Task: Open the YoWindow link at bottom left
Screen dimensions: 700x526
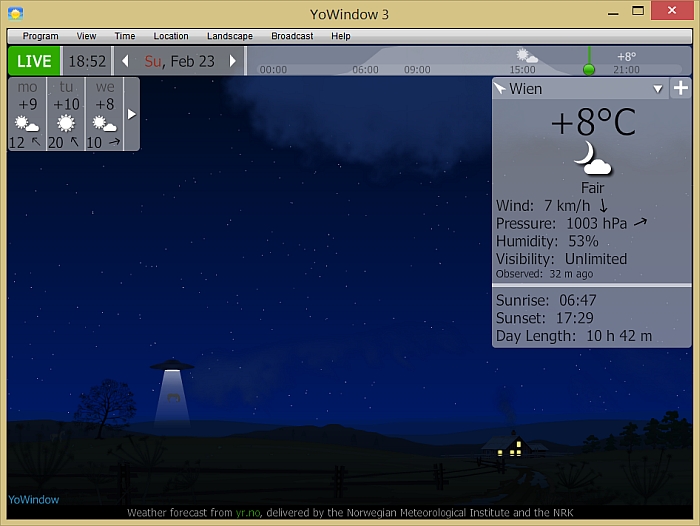Action: 34,500
